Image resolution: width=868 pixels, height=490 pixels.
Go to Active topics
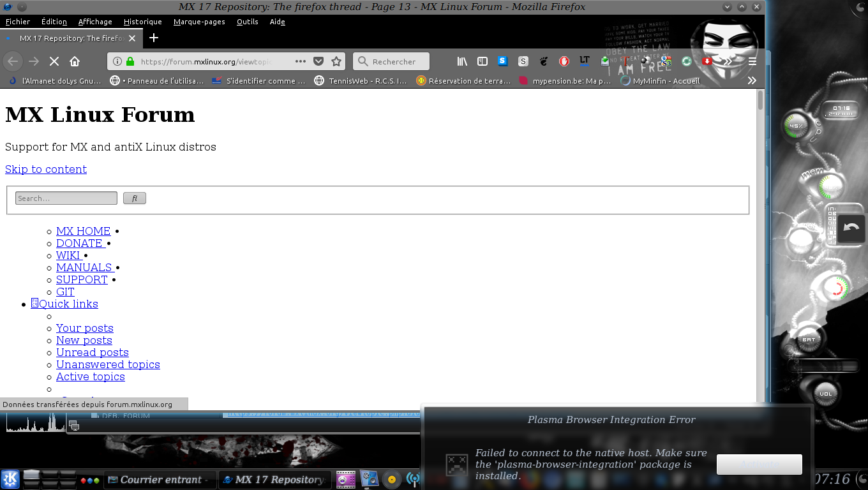tap(91, 376)
